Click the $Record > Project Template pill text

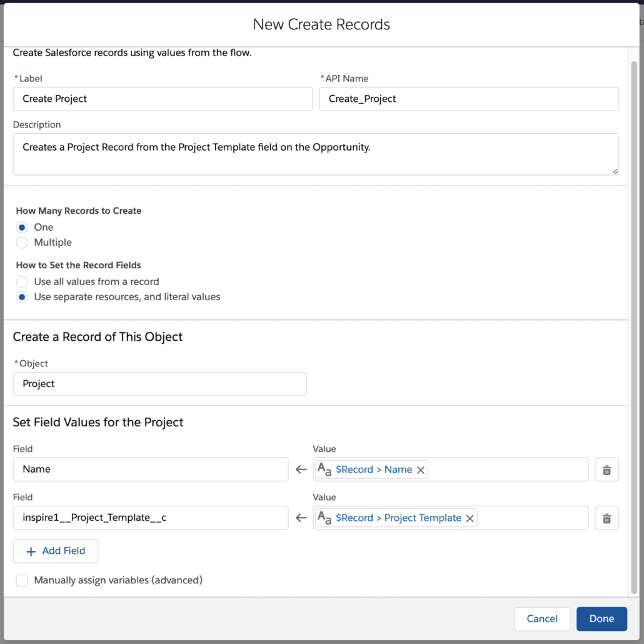[x=398, y=518]
